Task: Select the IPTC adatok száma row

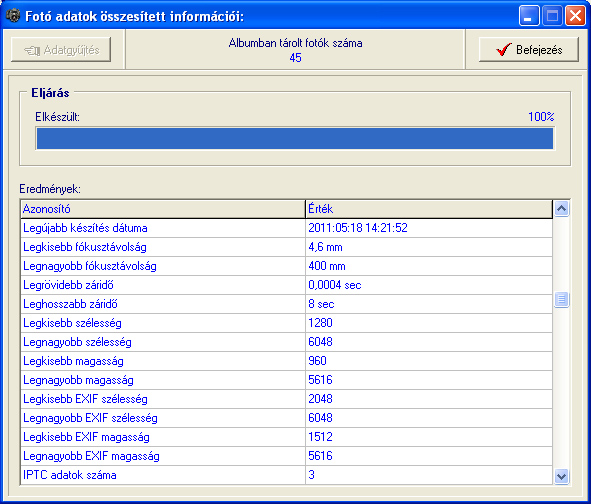Action: point(286,475)
